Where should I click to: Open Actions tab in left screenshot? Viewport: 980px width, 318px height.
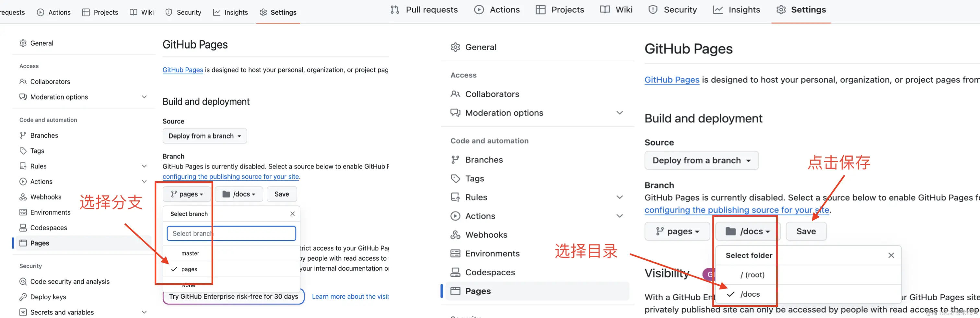pos(54,12)
